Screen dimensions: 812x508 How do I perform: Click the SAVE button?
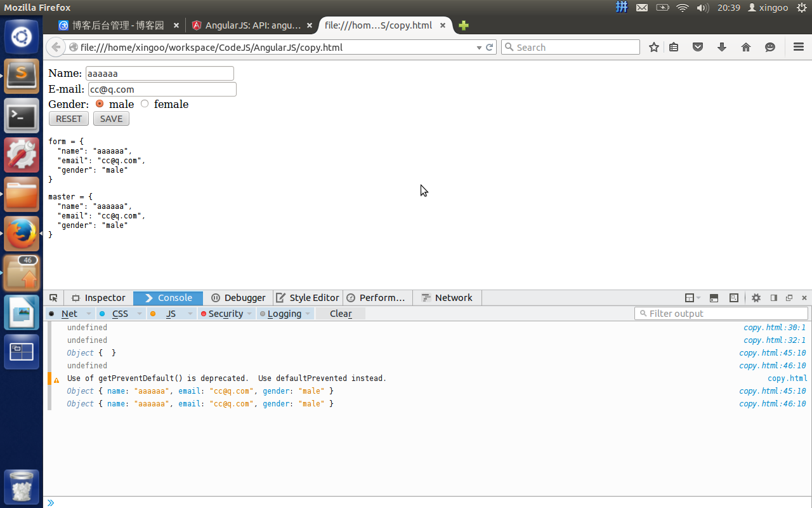pyautogui.click(x=111, y=119)
